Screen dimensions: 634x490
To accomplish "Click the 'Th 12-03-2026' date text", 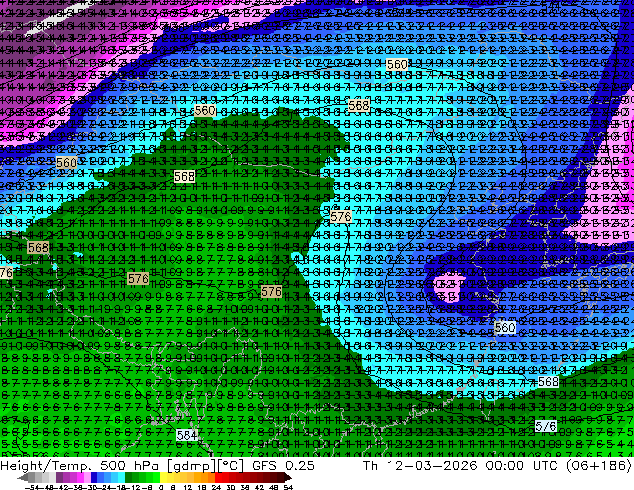I will pos(420,465).
